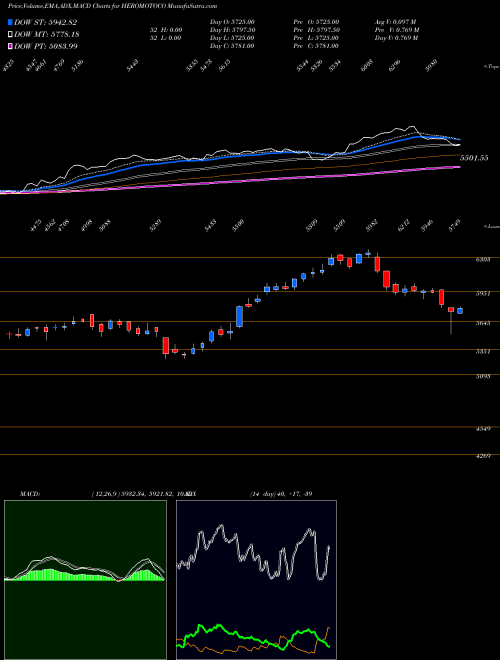The height and width of the screenshot is (660, 500).
Task: Click the white DOW MT legend swatch
Action: (10, 34)
